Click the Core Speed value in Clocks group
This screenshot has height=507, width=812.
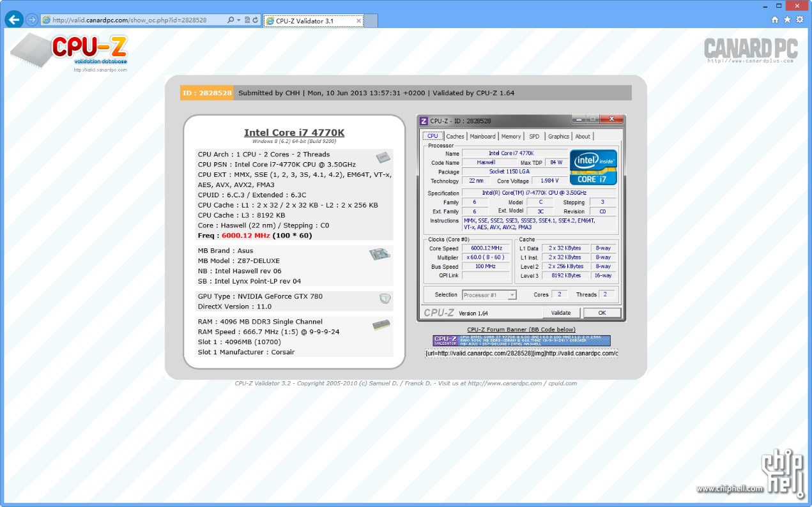click(x=486, y=248)
